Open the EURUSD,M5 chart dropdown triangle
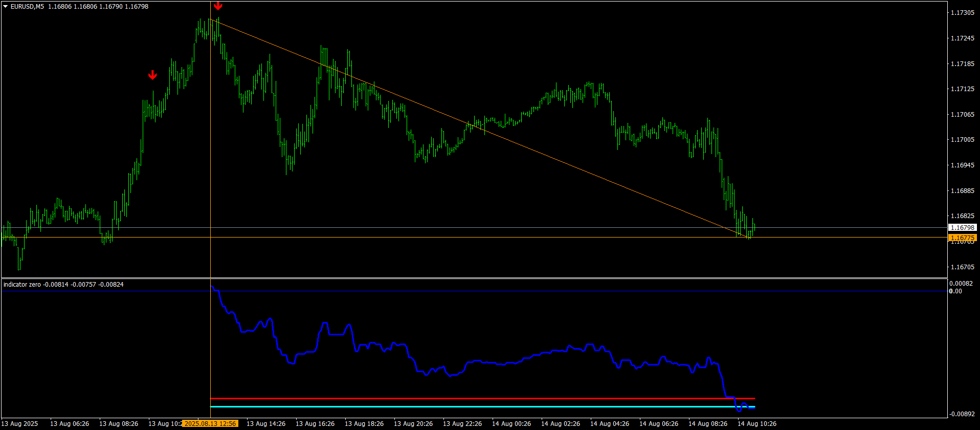The width and height of the screenshot is (980, 430). point(6,7)
